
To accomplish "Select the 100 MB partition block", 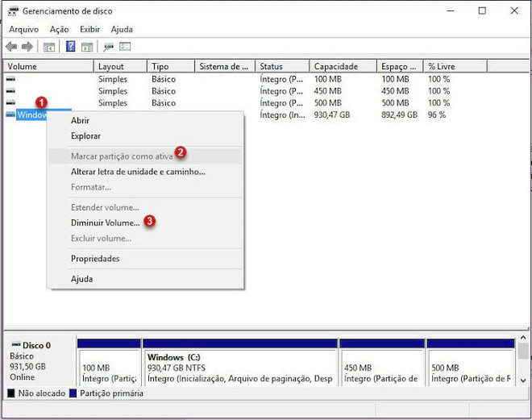I will (109, 362).
